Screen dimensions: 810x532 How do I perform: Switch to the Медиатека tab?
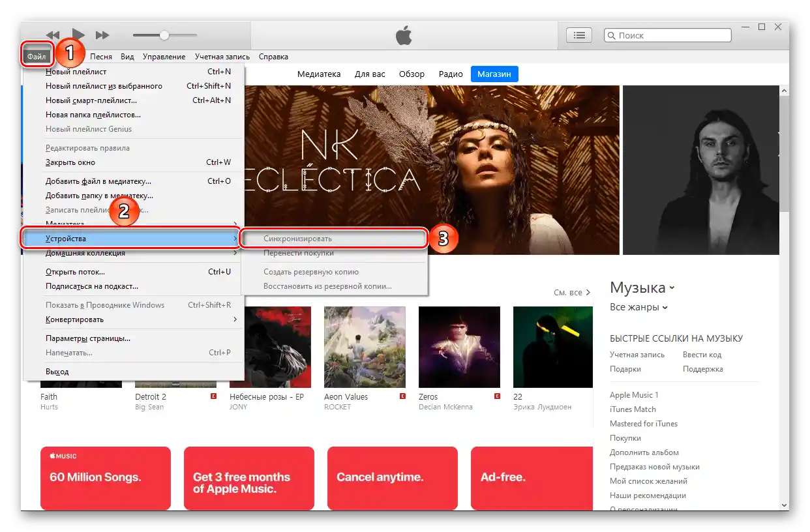319,74
